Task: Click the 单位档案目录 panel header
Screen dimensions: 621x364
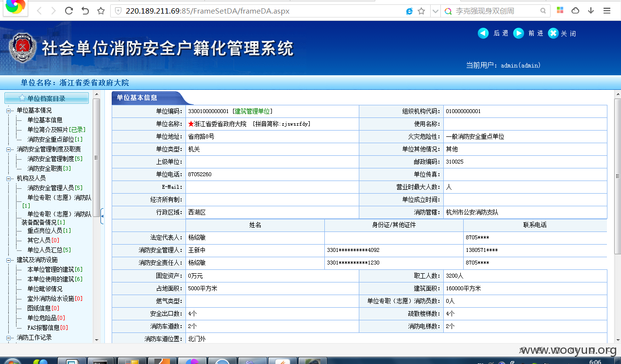Action: [x=47, y=98]
